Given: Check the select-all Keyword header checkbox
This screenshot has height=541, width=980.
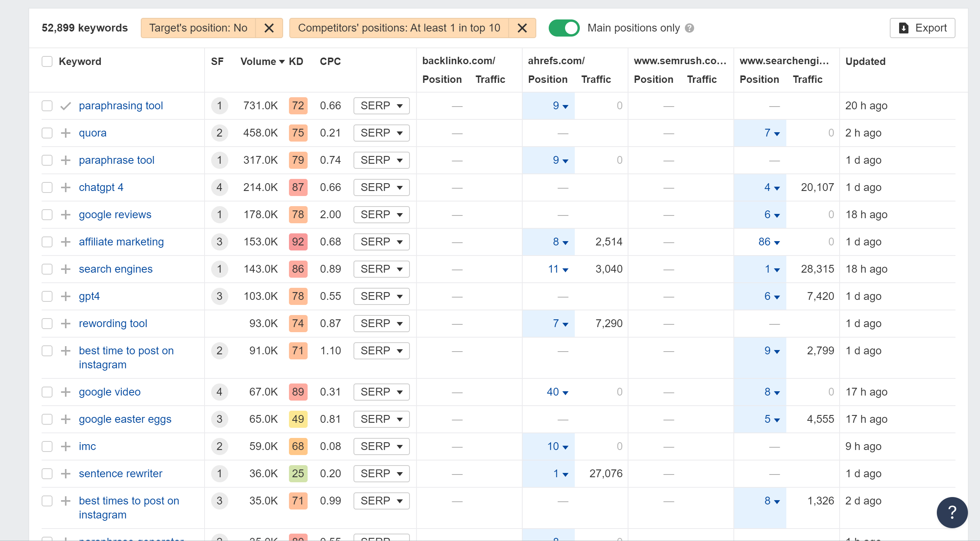Looking at the screenshot, I should pyautogui.click(x=47, y=61).
